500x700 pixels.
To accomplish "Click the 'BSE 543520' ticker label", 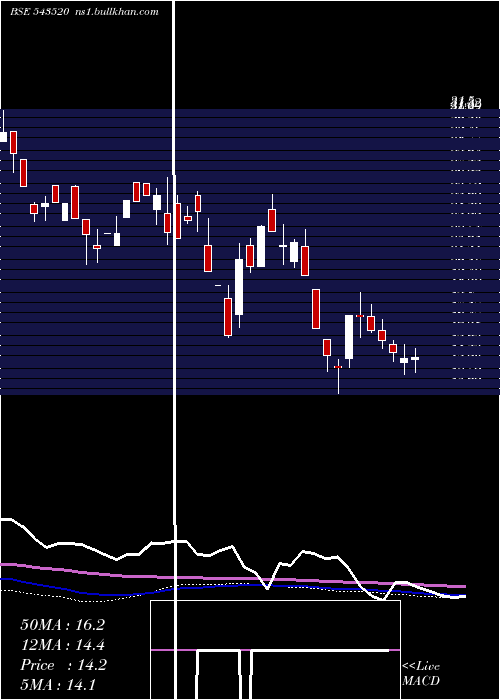I will 39,12.
